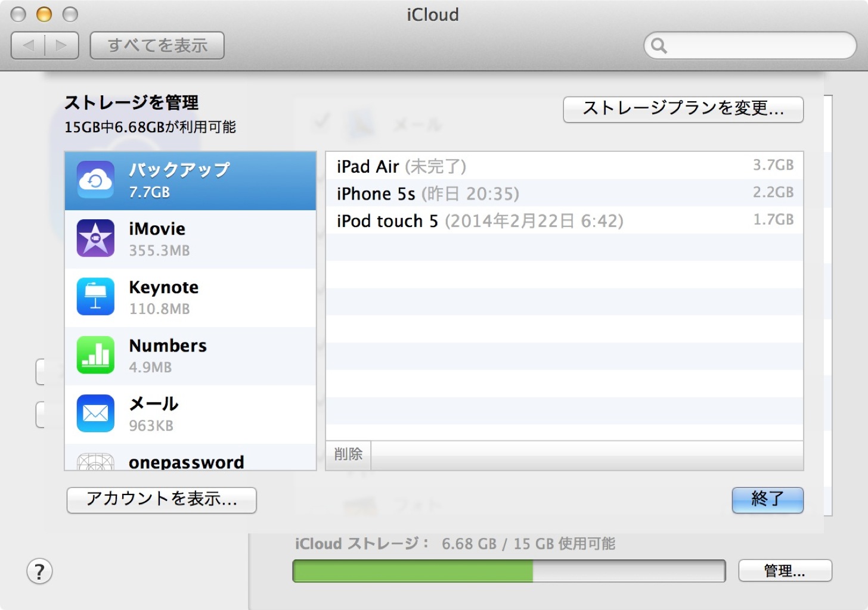868x610 pixels.
Task: Select Keynote 110.8MB list entry
Action: tap(190, 297)
